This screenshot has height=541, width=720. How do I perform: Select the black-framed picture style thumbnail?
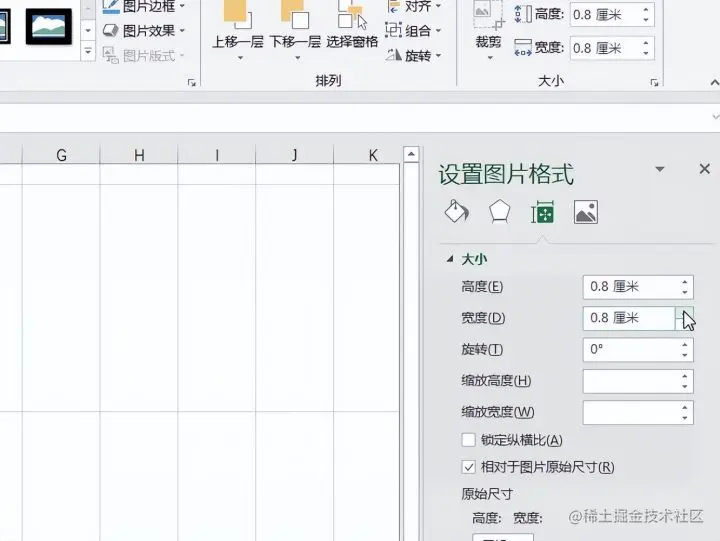coord(49,27)
